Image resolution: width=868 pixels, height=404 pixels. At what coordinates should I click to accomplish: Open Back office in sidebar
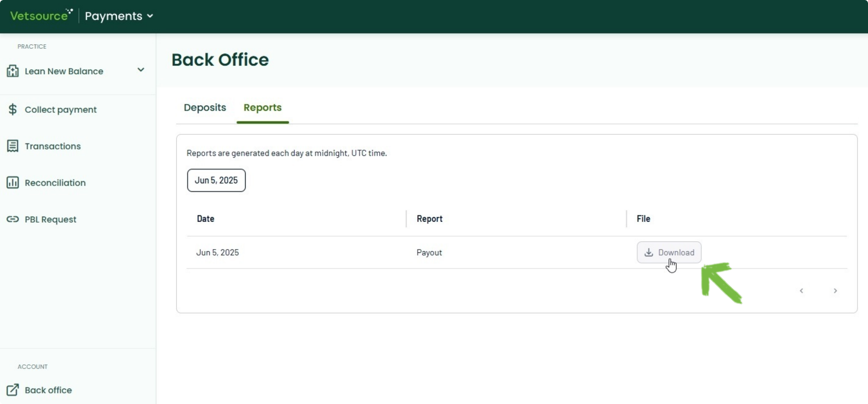pyautogui.click(x=48, y=390)
